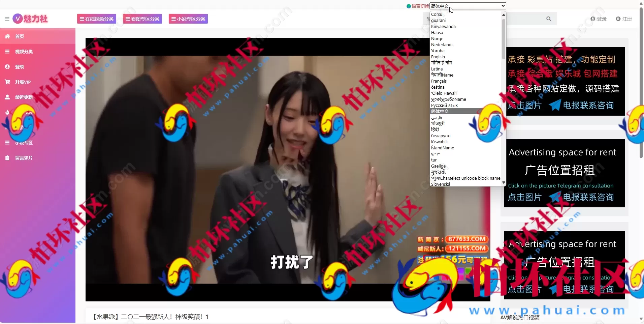This screenshot has width=644, height=324.
Task: Click the 升级VIP shopping cart icon
Action: 7,82
